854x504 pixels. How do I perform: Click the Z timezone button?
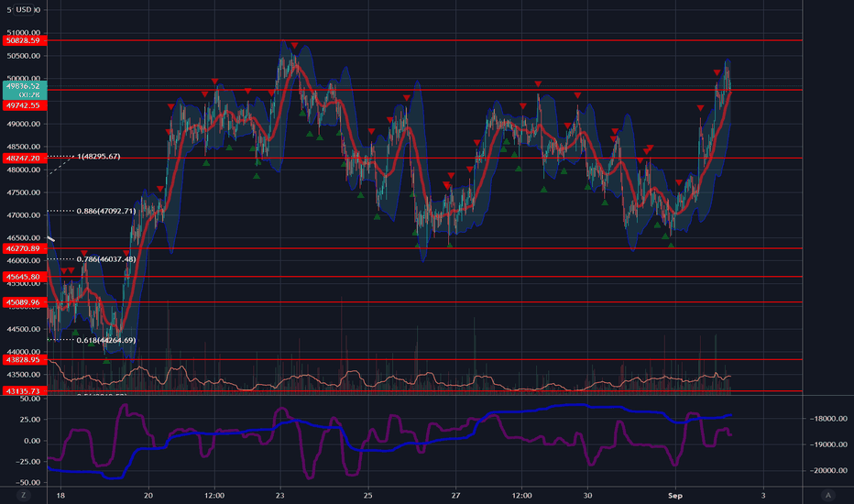(23, 495)
